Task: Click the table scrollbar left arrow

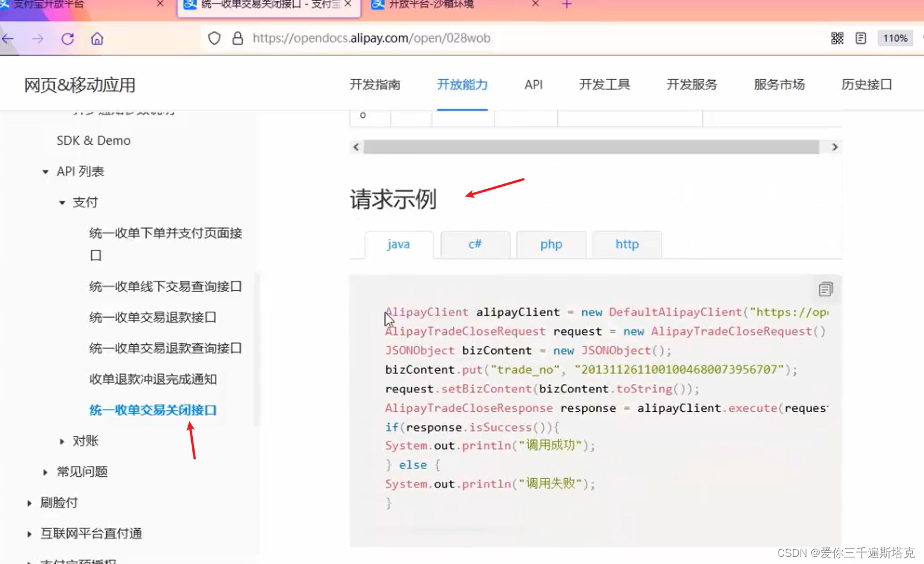Action: pos(356,147)
